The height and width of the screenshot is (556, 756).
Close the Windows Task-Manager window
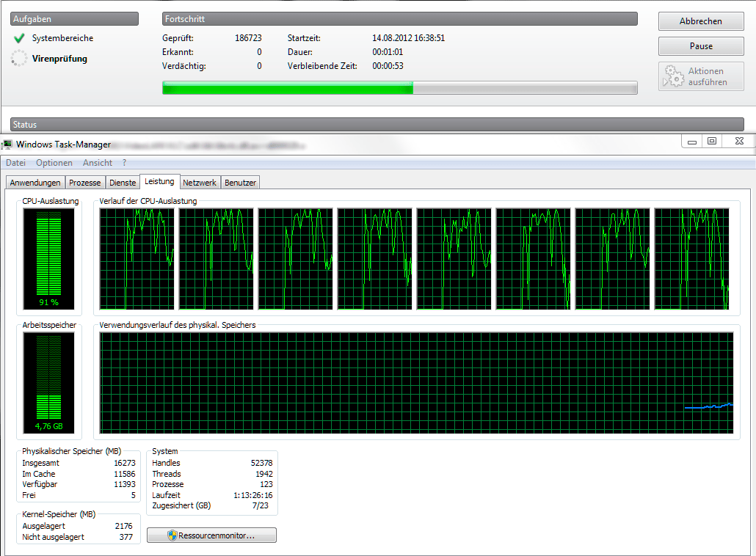pyautogui.click(x=739, y=141)
